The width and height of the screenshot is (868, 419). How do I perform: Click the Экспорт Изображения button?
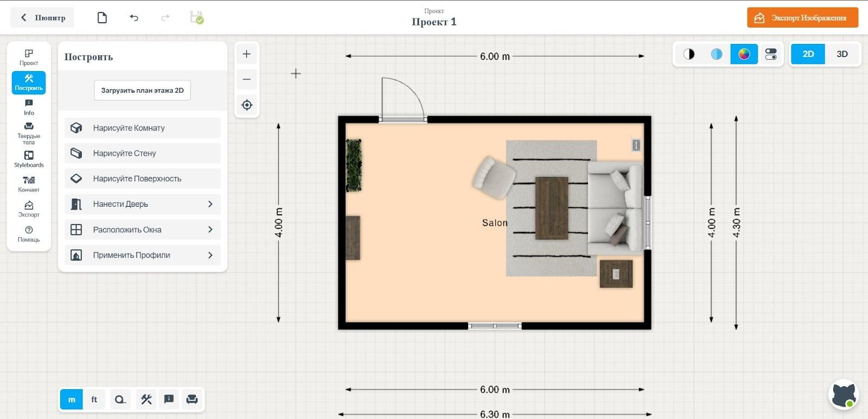(802, 18)
